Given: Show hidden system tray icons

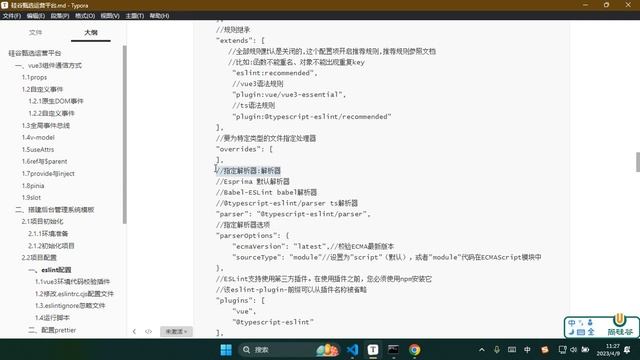Looking at the screenshot, I should (x=482, y=350).
